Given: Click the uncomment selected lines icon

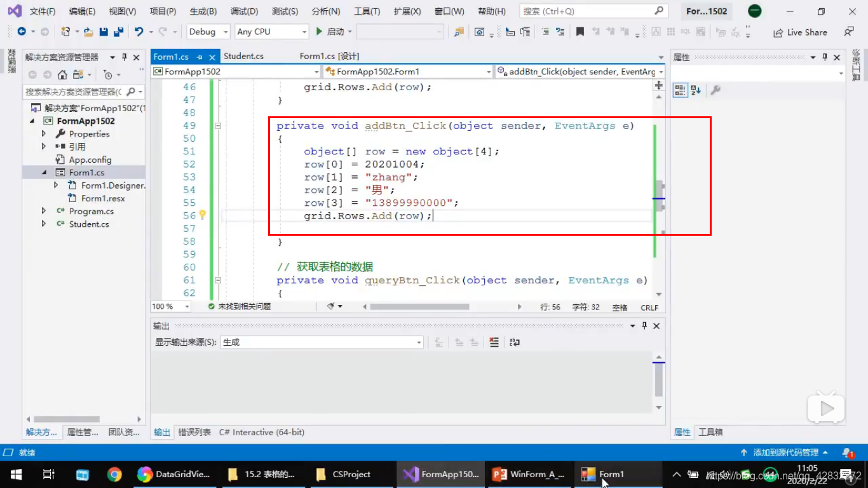Looking at the screenshot, I should coord(560,32).
